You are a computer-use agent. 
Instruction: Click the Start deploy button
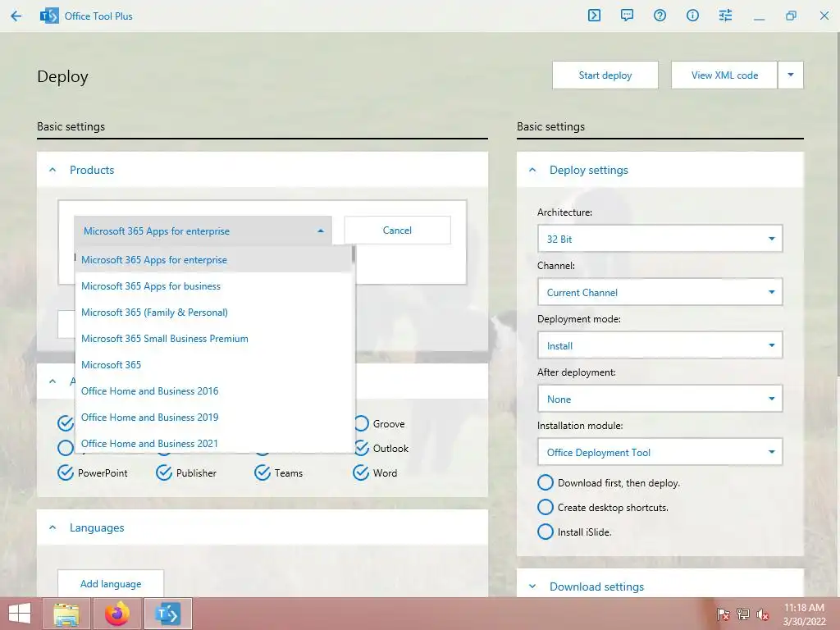coord(605,75)
